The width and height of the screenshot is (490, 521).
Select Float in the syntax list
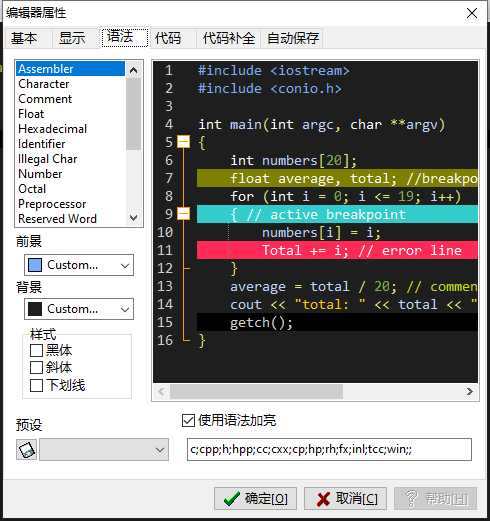(70, 114)
